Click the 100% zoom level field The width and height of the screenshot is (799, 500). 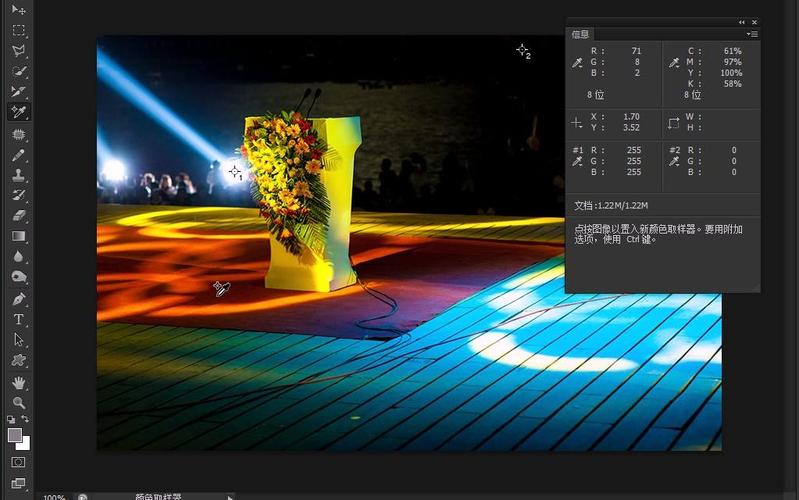pyautogui.click(x=54, y=496)
